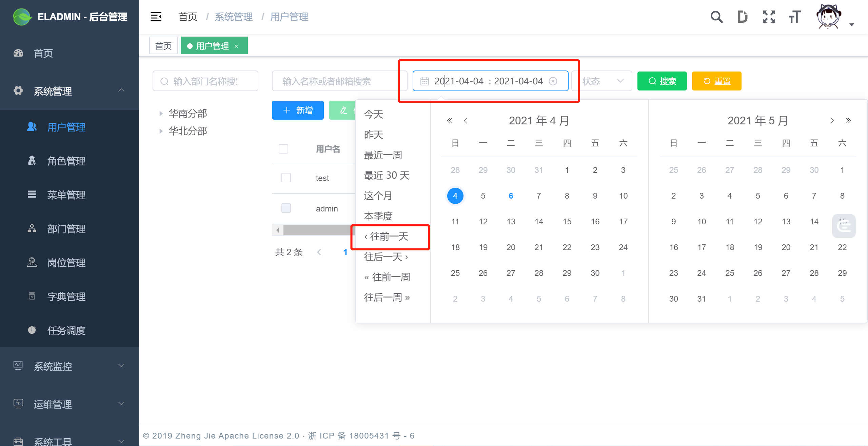Click the user avatar image
The image size is (868, 446).
click(x=828, y=17)
